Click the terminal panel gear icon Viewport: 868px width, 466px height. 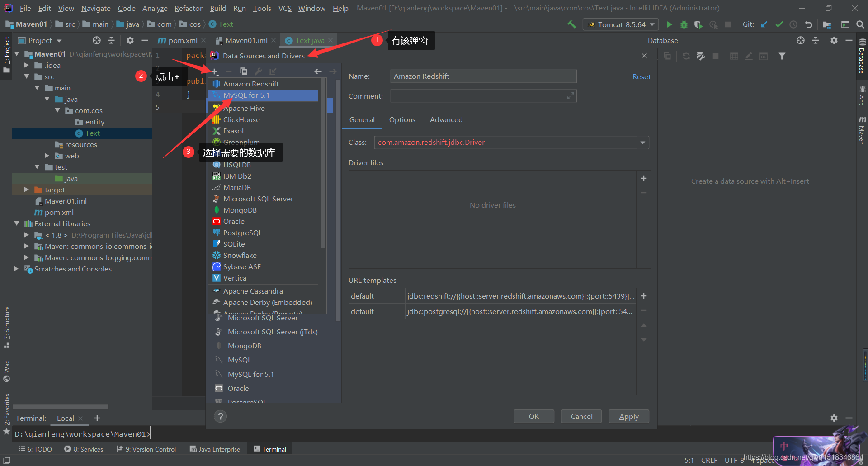point(834,418)
